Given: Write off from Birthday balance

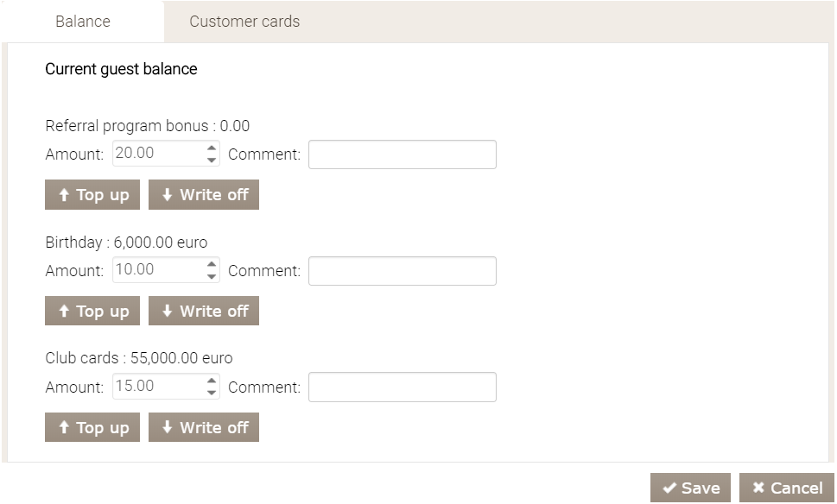Looking at the screenshot, I should coord(204,312).
